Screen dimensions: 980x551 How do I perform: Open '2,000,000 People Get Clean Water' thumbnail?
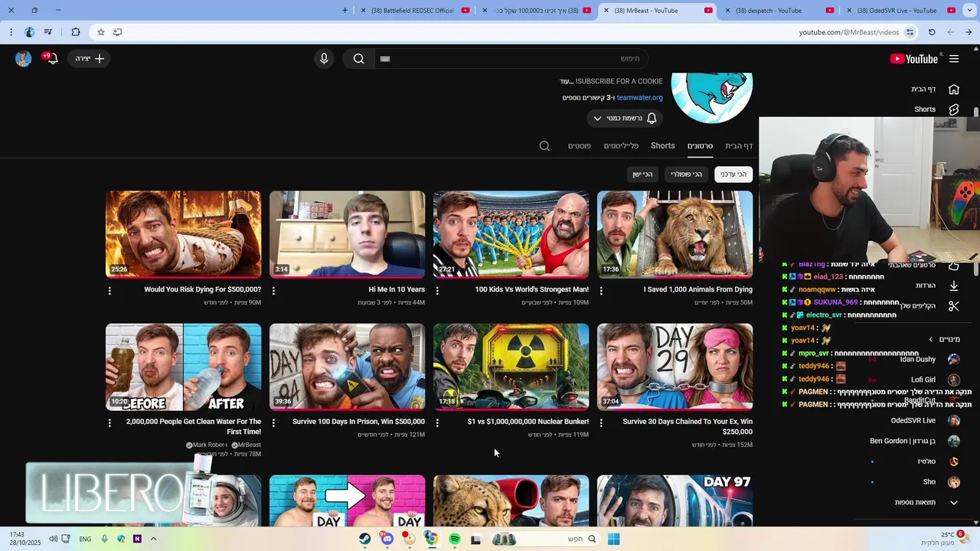tap(183, 367)
